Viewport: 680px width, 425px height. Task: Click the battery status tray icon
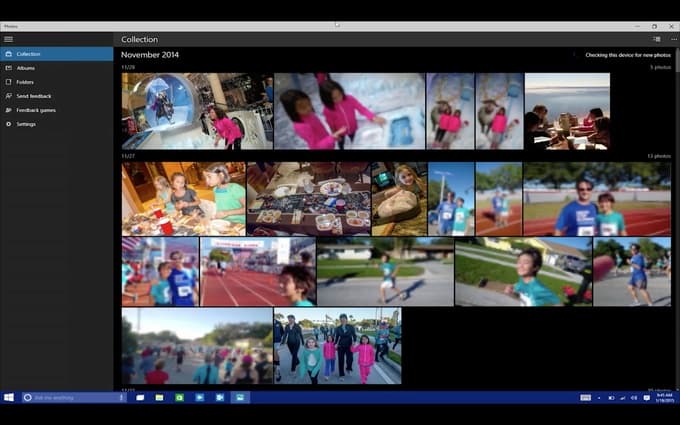point(611,398)
